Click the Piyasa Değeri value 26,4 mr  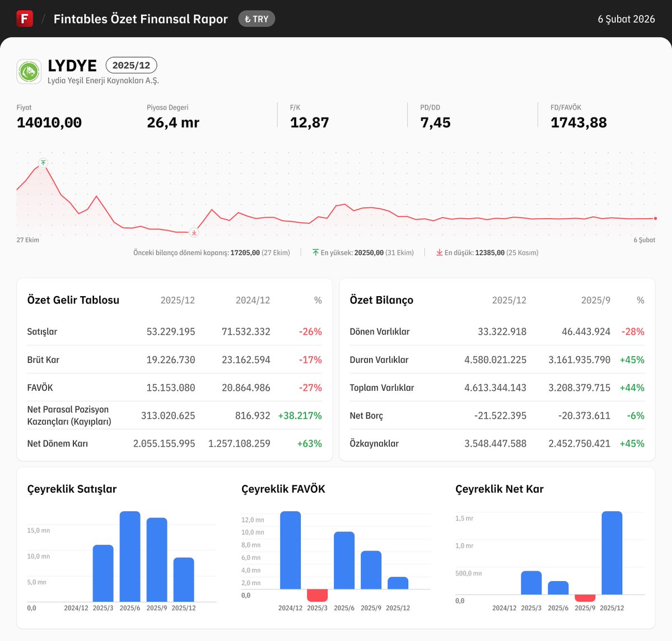click(173, 123)
